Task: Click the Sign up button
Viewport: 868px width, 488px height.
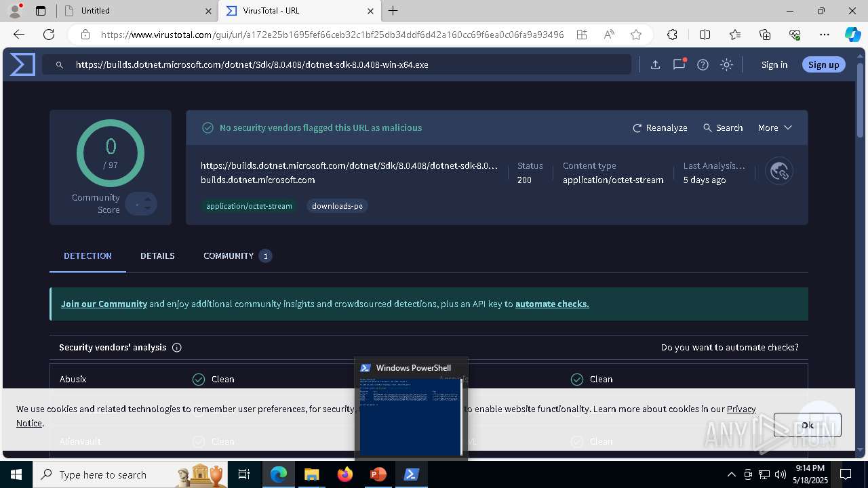Action: [x=823, y=64]
